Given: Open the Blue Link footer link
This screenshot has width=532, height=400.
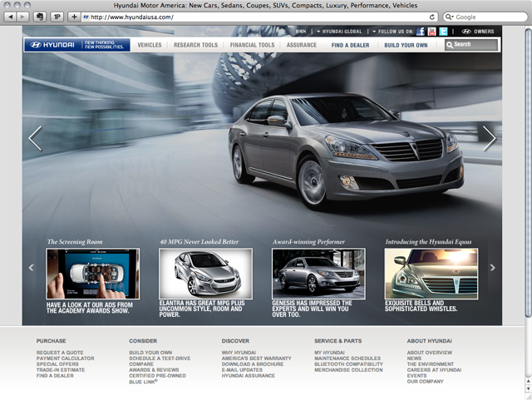Looking at the screenshot, I should 143,382.
